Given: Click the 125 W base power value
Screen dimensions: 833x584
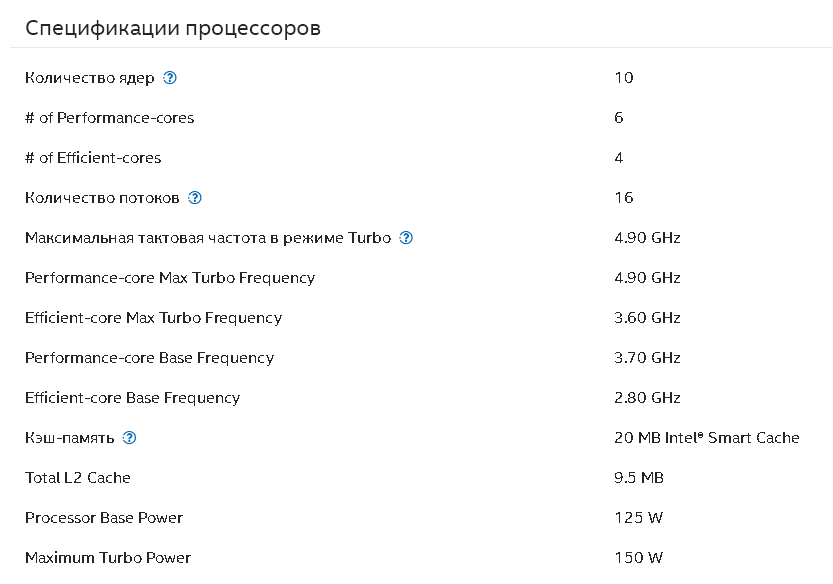Looking at the screenshot, I should (x=639, y=518).
